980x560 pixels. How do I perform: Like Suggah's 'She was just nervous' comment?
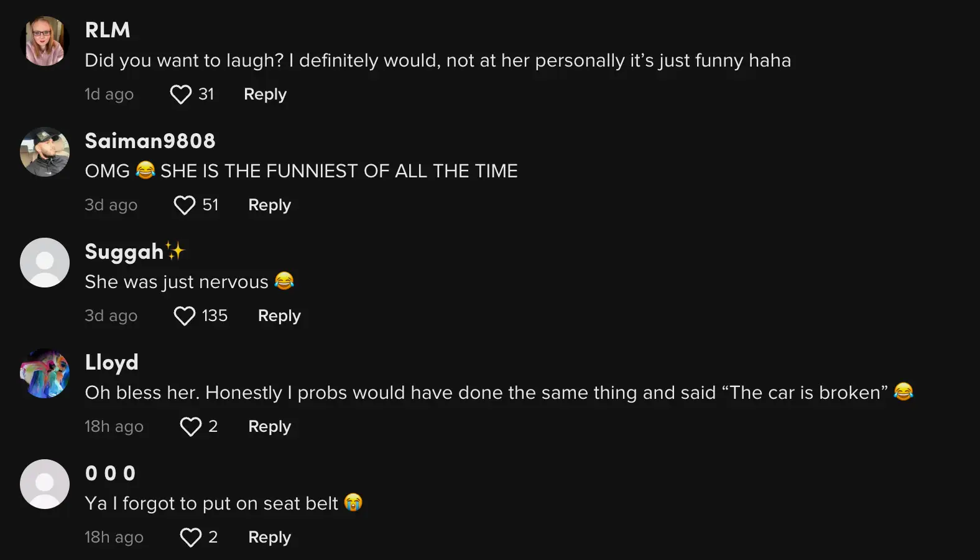click(x=184, y=315)
